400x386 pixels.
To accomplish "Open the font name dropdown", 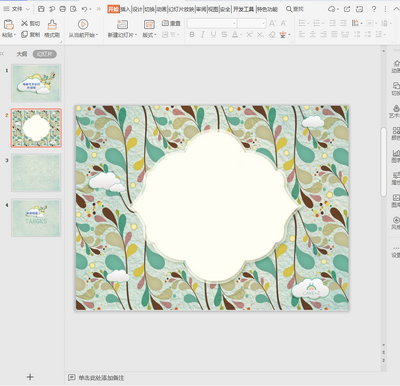I will (x=234, y=23).
